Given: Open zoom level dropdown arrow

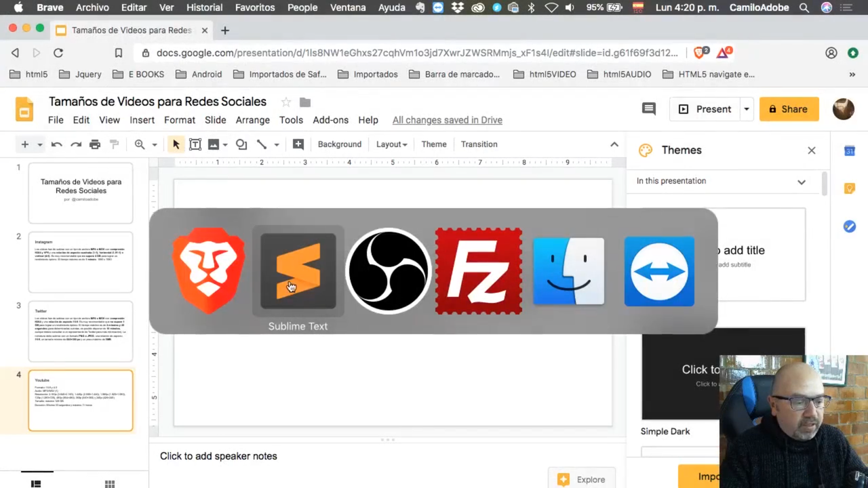Looking at the screenshot, I should [155, 144].
